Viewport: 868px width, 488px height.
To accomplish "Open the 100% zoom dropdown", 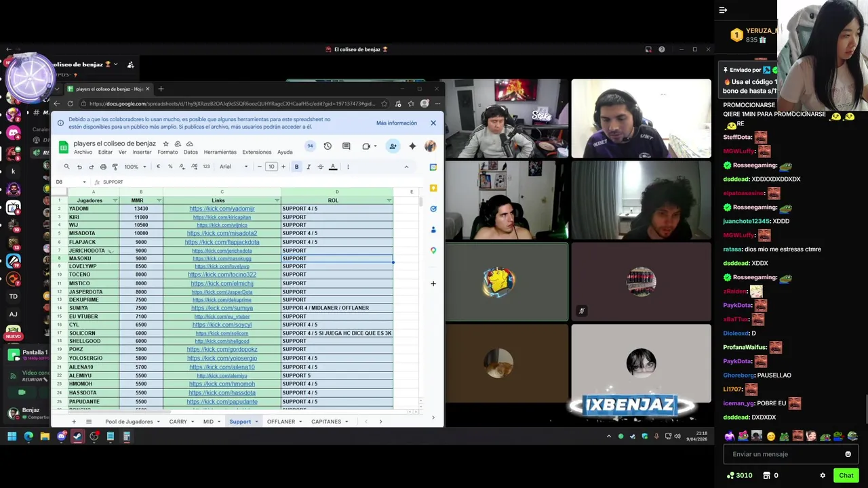I will (x=134, y=167).
